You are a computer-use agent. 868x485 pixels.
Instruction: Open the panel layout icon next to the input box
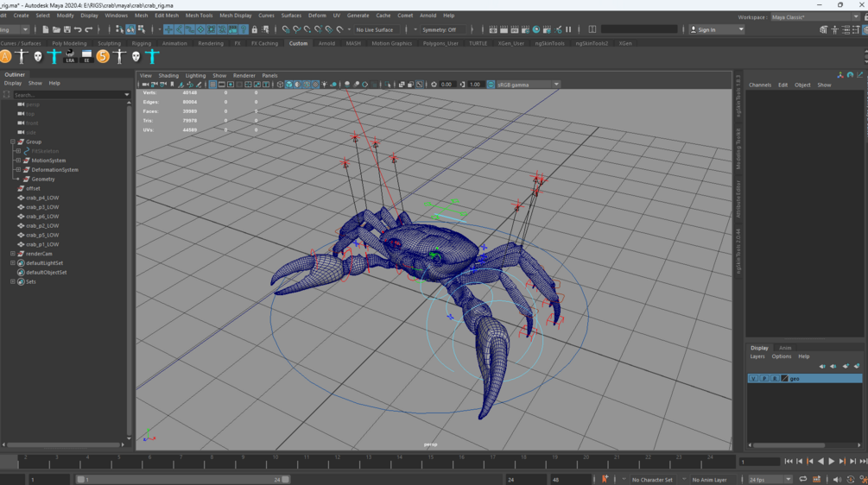coord(592,29)
